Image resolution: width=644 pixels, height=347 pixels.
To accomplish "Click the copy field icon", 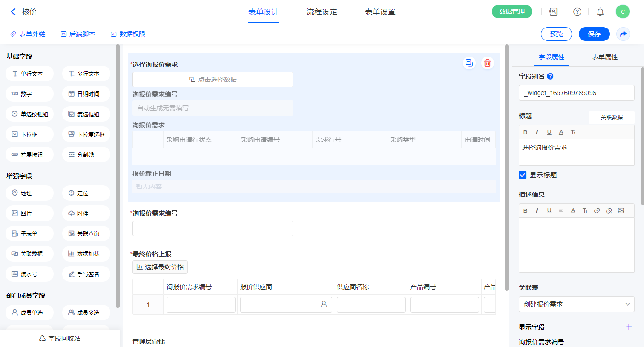I will coord(469,63).
